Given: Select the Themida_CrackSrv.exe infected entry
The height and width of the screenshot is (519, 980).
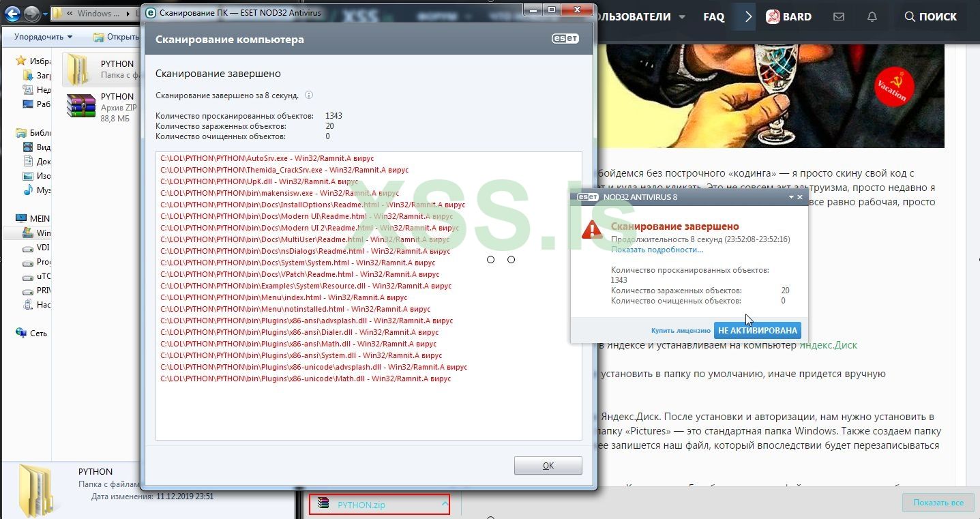Looking at the screenshot, I should click(x=284, y=170).
